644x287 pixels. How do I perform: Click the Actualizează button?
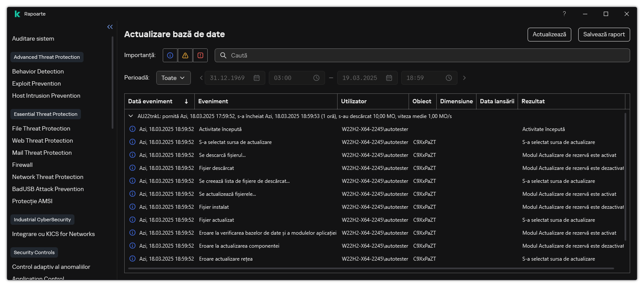(549, 35)
